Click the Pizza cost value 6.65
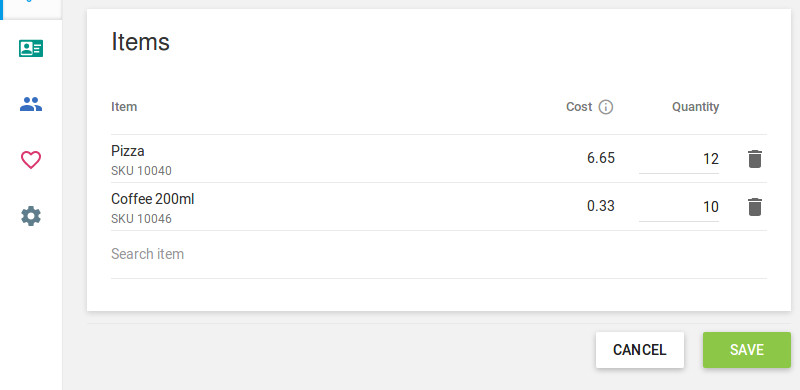The image size is (800, 390). 601,158
